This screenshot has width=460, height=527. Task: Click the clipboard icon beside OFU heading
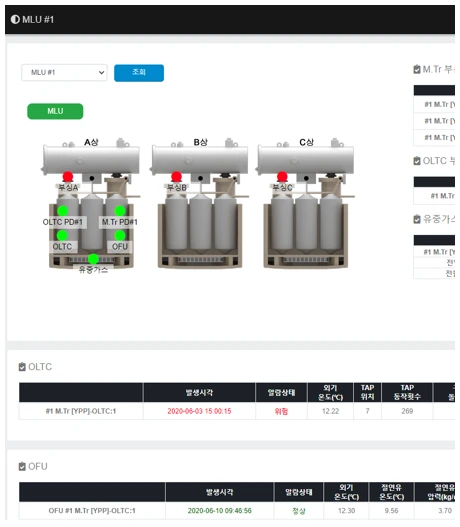22,467
